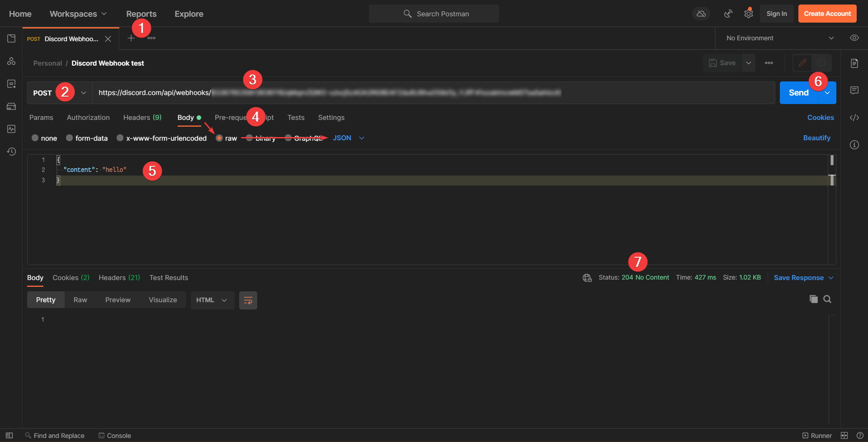Switch response view to Preview
This screenshot has height=442, width=868.
pos(118,300)
